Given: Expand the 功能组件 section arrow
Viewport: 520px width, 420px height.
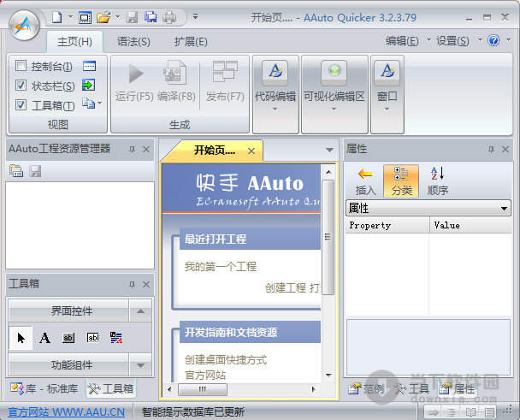Looking at the screenshot, I should pyautogui.click(x=140, y=365).
